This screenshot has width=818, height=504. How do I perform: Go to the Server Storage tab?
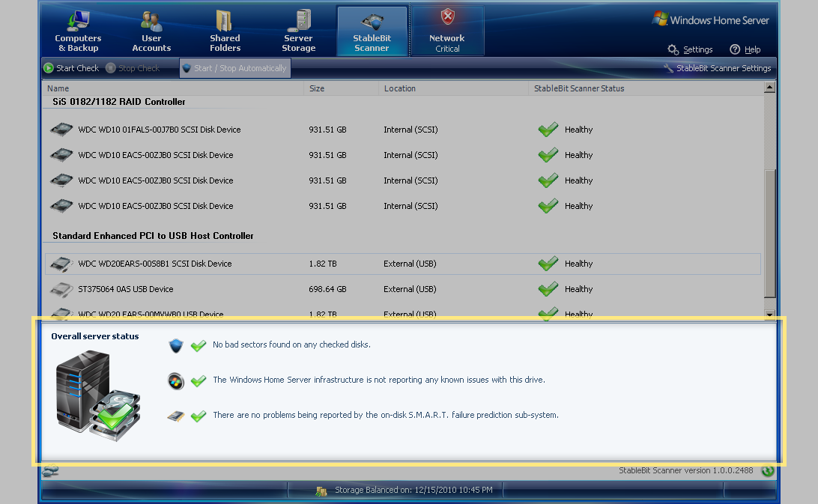point(298,31)
